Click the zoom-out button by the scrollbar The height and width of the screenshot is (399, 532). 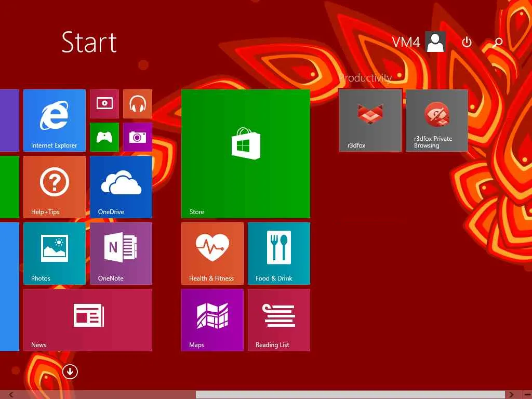coord(527,395)
